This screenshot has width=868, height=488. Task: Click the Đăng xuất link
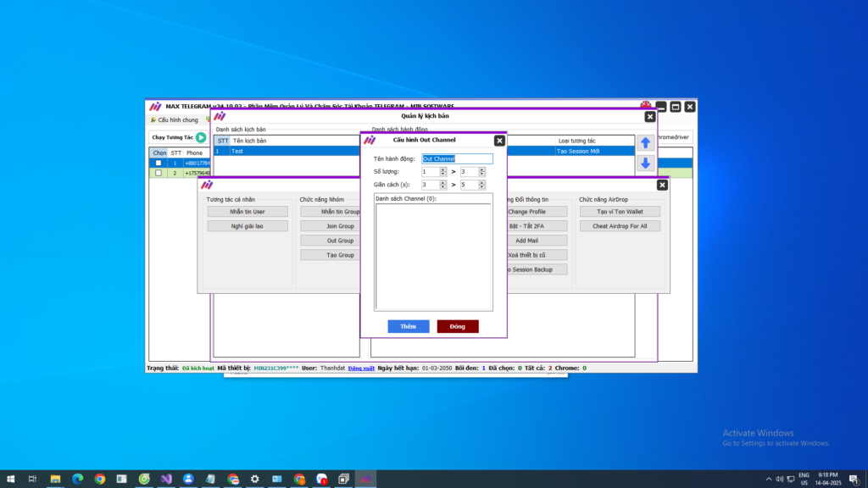[360, 369]
